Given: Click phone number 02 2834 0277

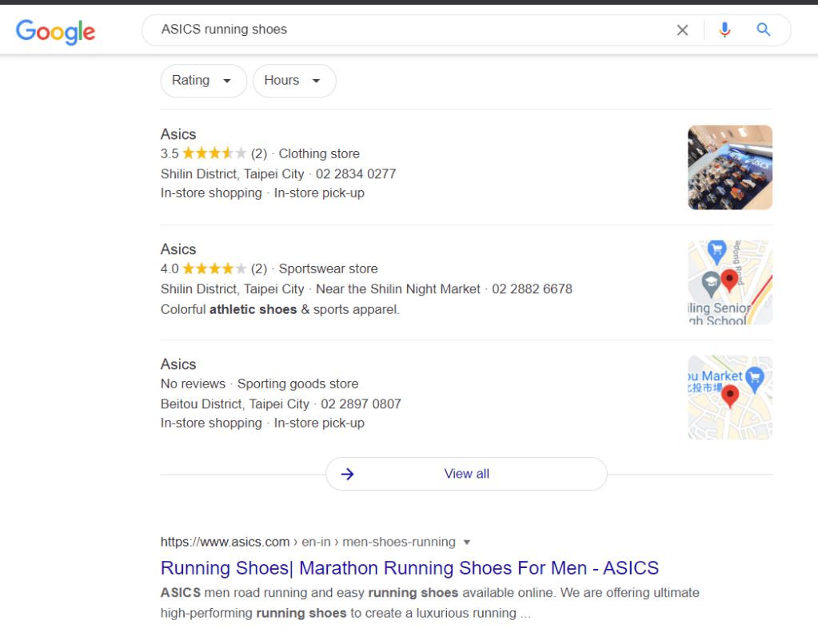Looking at the screenshot, I should tap(356, 174).
